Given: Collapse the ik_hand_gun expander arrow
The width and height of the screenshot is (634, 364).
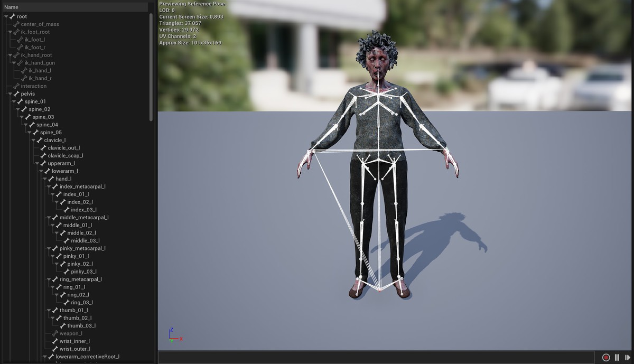Looking at the screenshot, I should pyautogui.click(x=14, y=63).
